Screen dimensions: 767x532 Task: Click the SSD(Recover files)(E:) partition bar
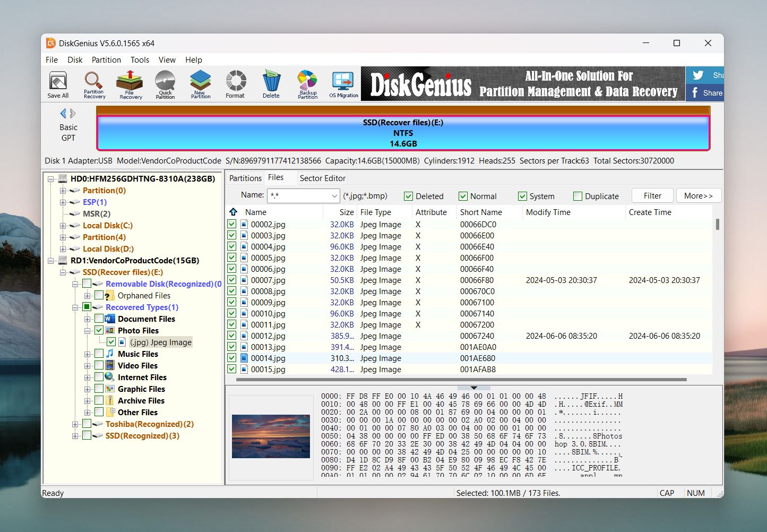click(x=403, y=133)
